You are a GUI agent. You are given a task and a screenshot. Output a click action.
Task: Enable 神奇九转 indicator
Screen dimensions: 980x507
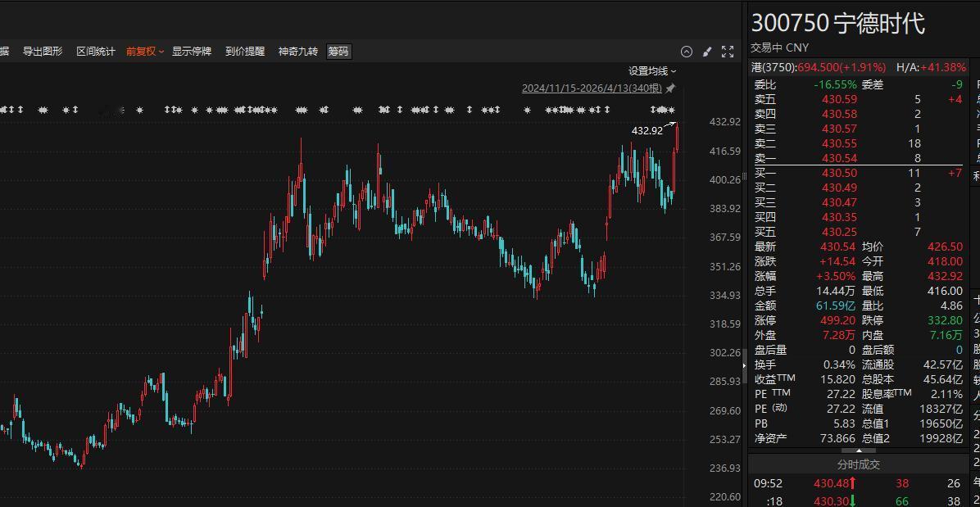pos(298,52)
